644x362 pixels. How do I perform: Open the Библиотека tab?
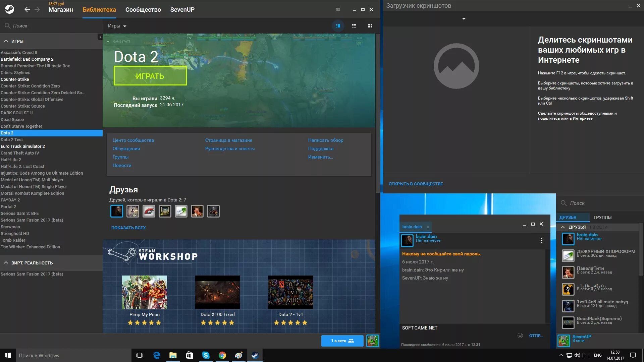[x=99, y=10]
